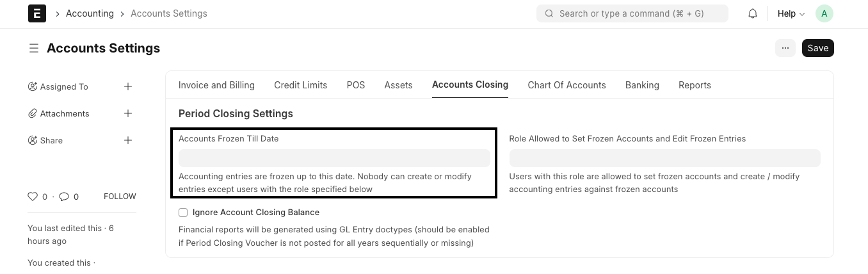Go to Accounting in the breadcrumb
Viewport: 868px width, 274px height.
tap(90, 13)
